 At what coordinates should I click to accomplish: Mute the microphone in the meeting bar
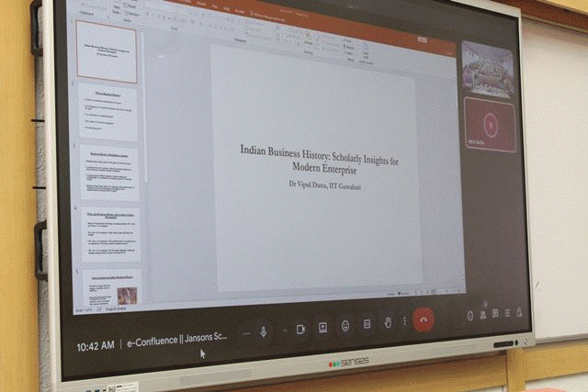[x=264, y=331]
